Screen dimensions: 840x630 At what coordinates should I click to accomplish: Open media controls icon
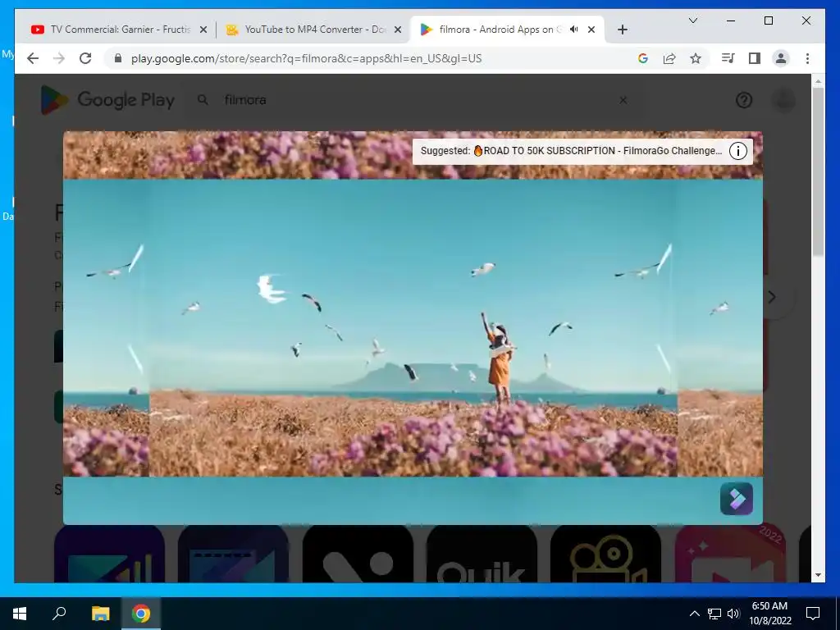(728, 58)
